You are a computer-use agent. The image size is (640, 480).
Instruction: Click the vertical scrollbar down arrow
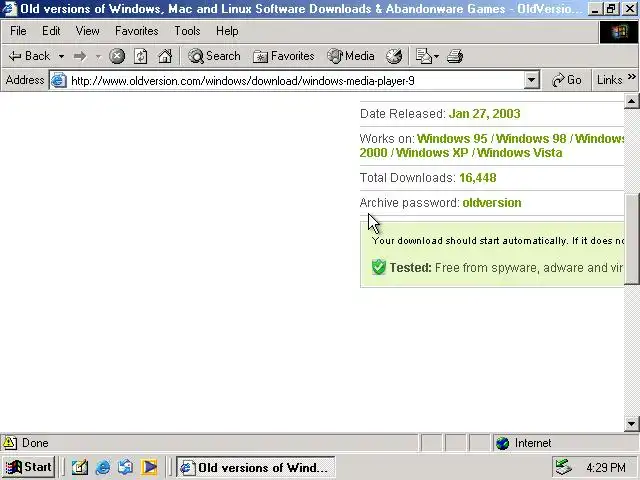click(x=631, y=423)
